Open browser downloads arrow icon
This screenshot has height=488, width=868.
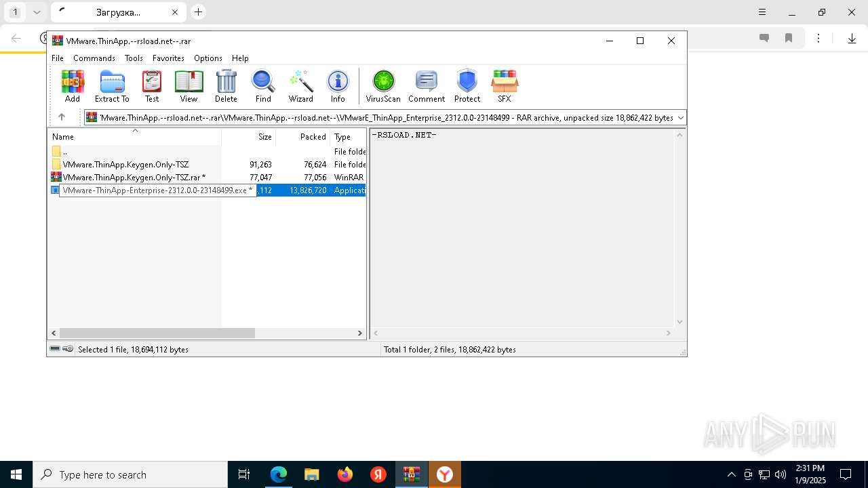[x=852, y=39]
